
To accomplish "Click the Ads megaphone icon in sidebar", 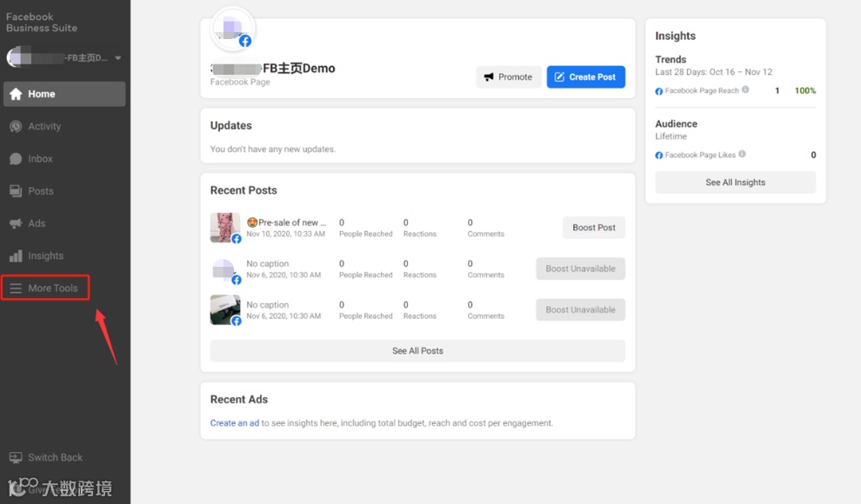I will tap(16, 223).
